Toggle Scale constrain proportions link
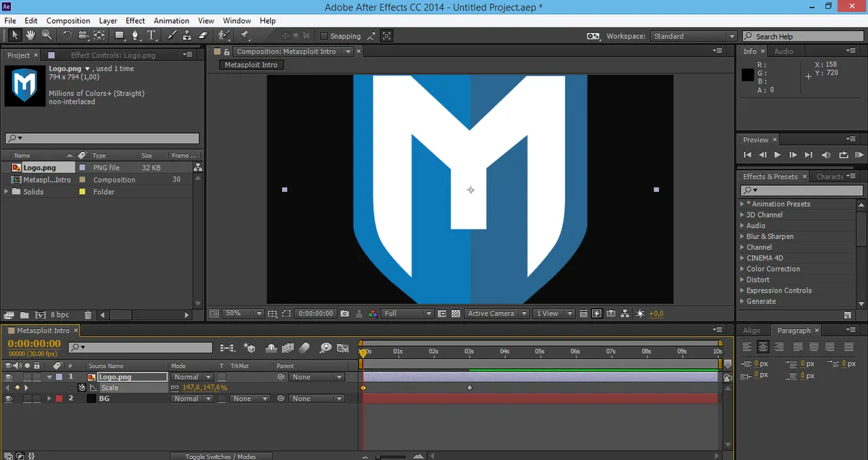The image size is (868, 460). (175, 388)
